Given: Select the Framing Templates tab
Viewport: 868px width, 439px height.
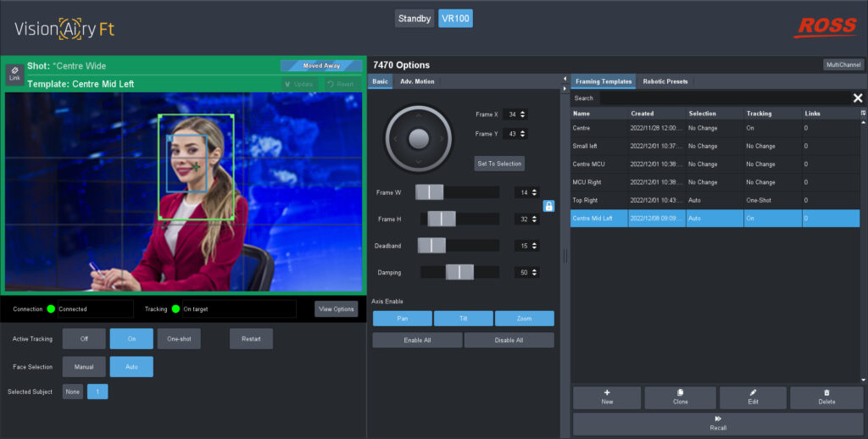Looking at the screenshot, I should 604,81.
